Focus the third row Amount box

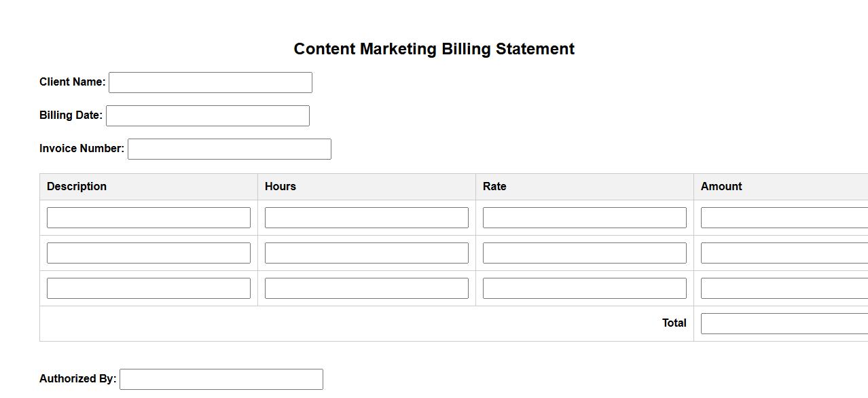pyautogui.click(x=784, y=288)
